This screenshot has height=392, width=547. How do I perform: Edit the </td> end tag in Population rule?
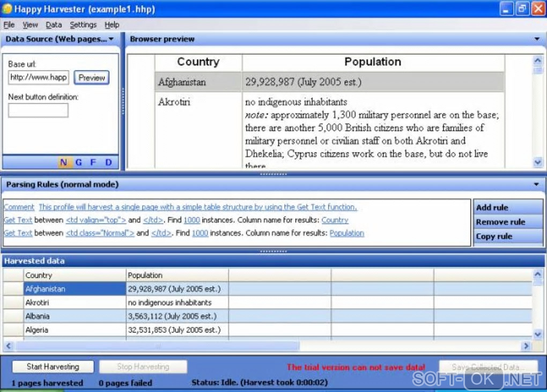coord(161,233)
